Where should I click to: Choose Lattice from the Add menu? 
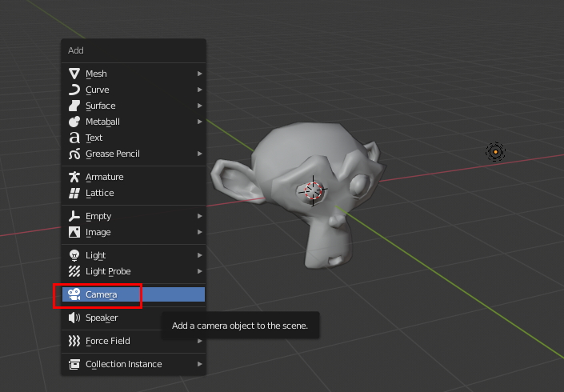point(134,193)
